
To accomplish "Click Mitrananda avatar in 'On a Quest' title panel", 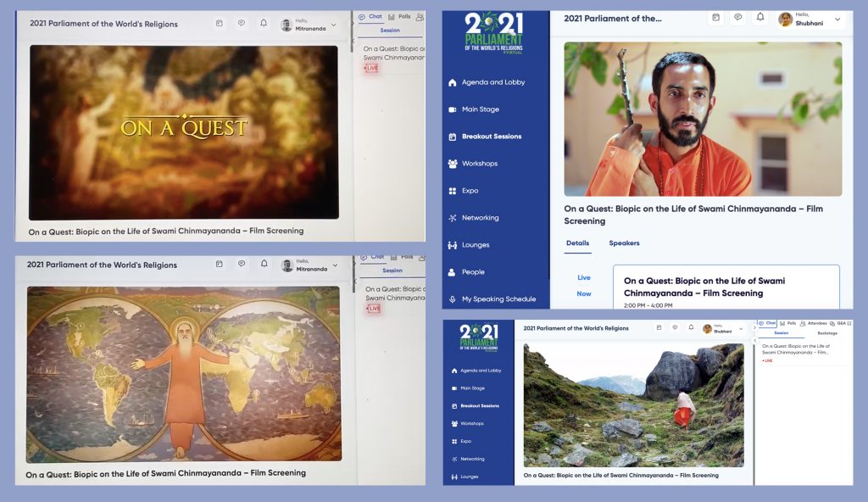I will tap(287, 25).
